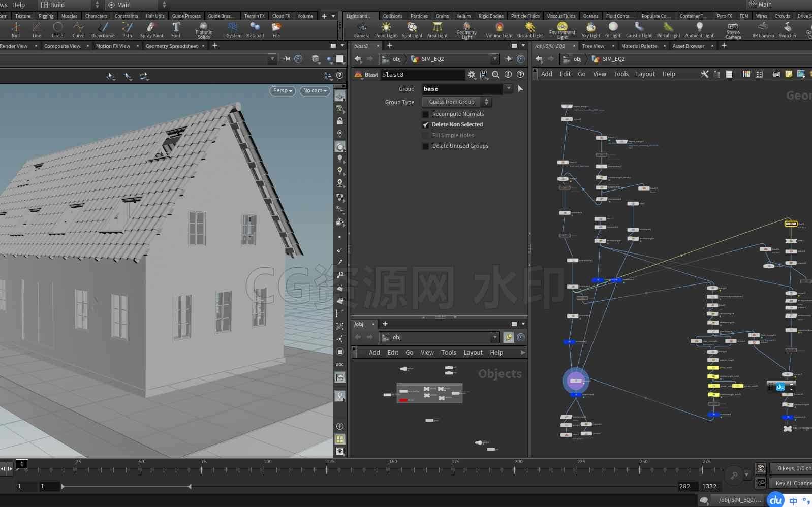Add a new pane tab next to Asset Browser
This screenshot has width=812, height=507.
(x=724, y=46)
